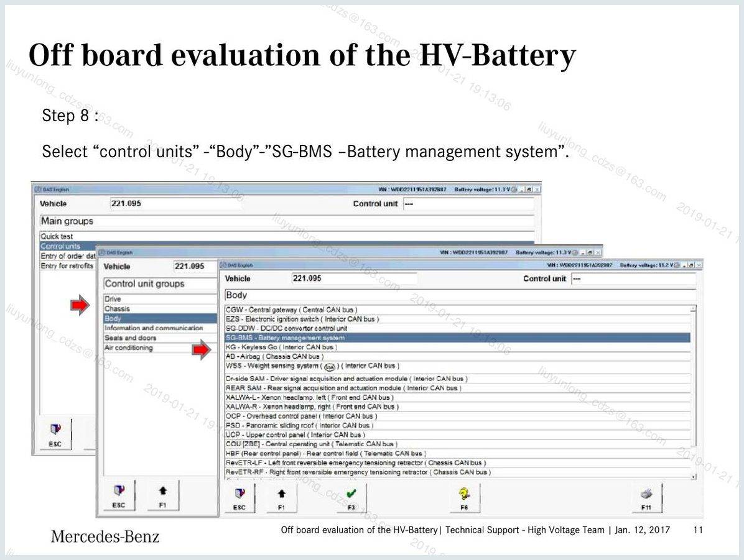Minimize the front Body DAS window
The width and height of the screenshot is (744, 560).
click(x=685, y=265)
